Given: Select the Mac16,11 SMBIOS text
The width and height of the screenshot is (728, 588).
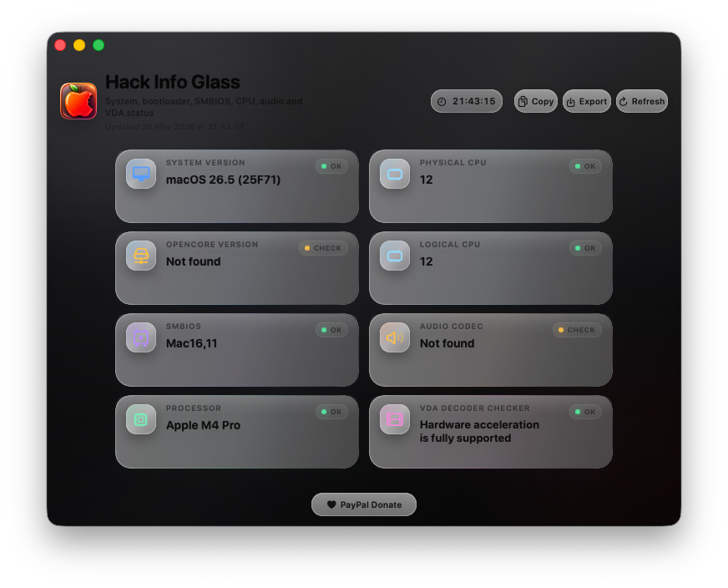Looking at the screenshot, I should click(192, 343).
